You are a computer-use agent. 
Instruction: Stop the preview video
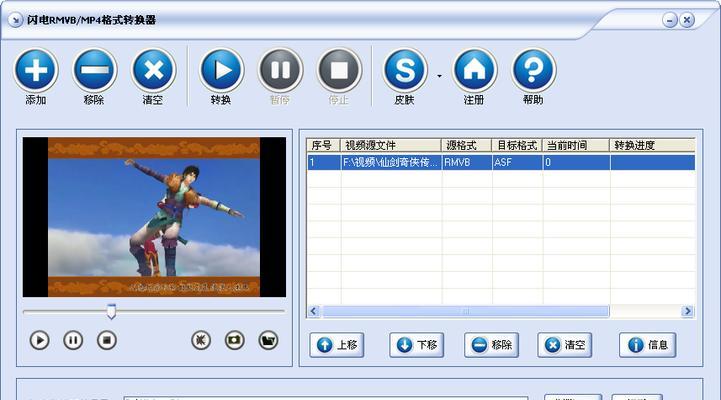click(x=107, y=341)
